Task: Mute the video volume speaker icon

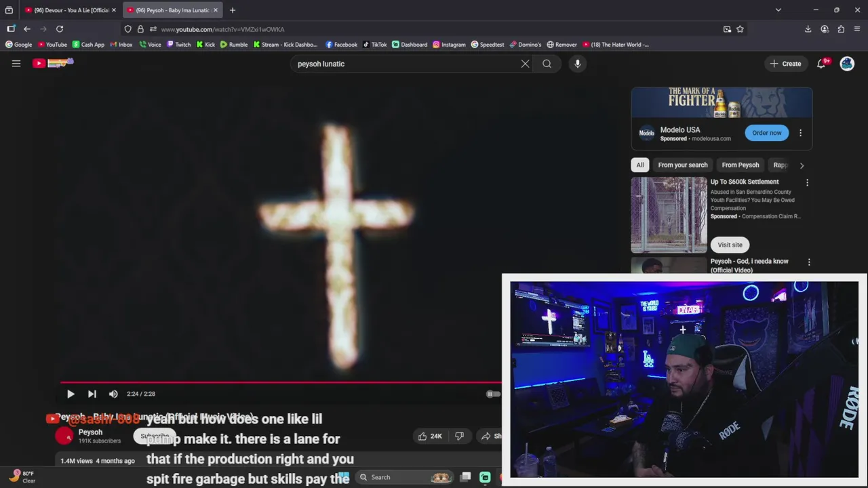Action: click(x=113, y=394)
